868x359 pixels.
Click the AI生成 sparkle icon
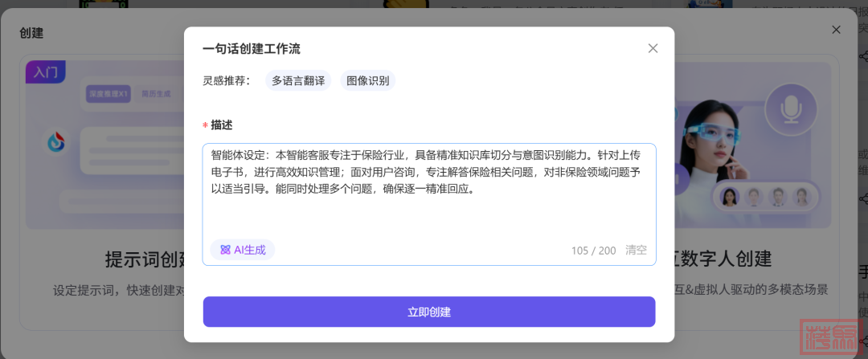pyautogui.click(x=225, y=250)
